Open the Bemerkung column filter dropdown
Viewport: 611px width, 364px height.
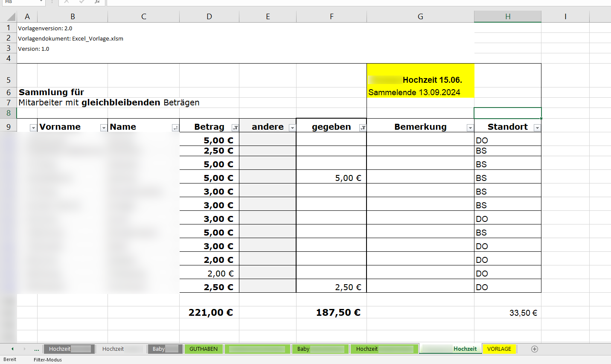click(470, 127)
